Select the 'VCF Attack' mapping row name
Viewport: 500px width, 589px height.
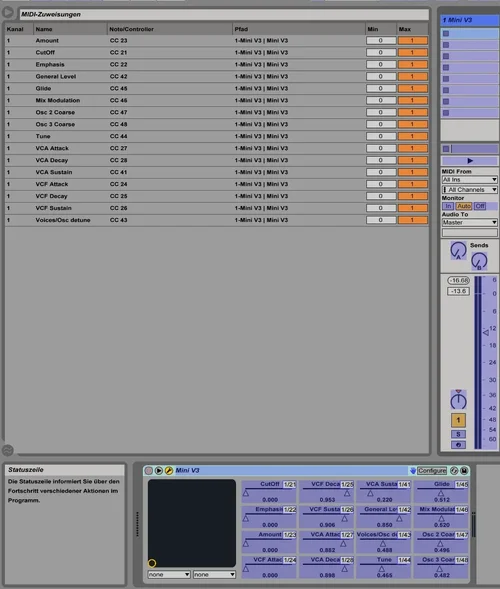click(52, 184)
